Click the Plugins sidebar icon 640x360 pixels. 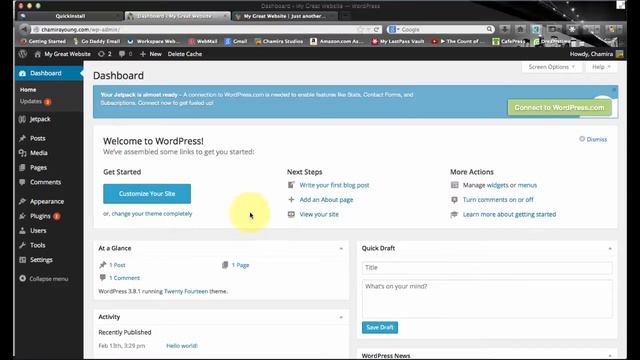click(x=22, y=216)
